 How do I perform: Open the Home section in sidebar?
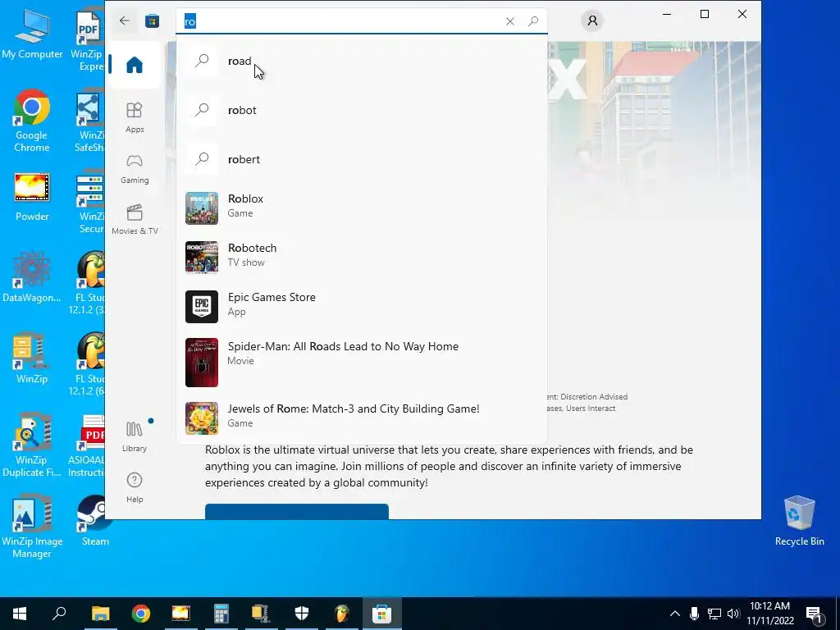[x=135, y=65]
